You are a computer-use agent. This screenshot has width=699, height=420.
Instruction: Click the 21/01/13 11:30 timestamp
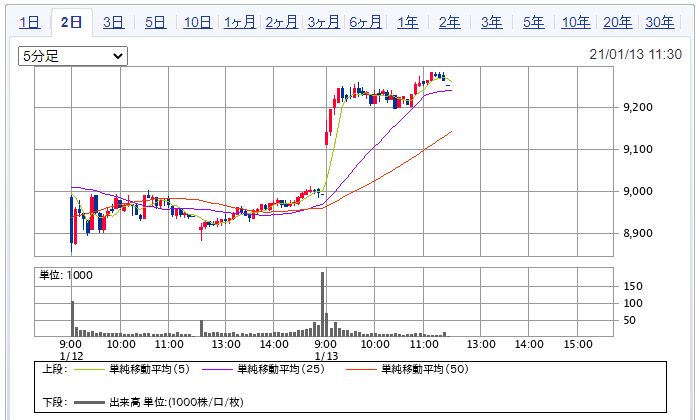(635, 54)
